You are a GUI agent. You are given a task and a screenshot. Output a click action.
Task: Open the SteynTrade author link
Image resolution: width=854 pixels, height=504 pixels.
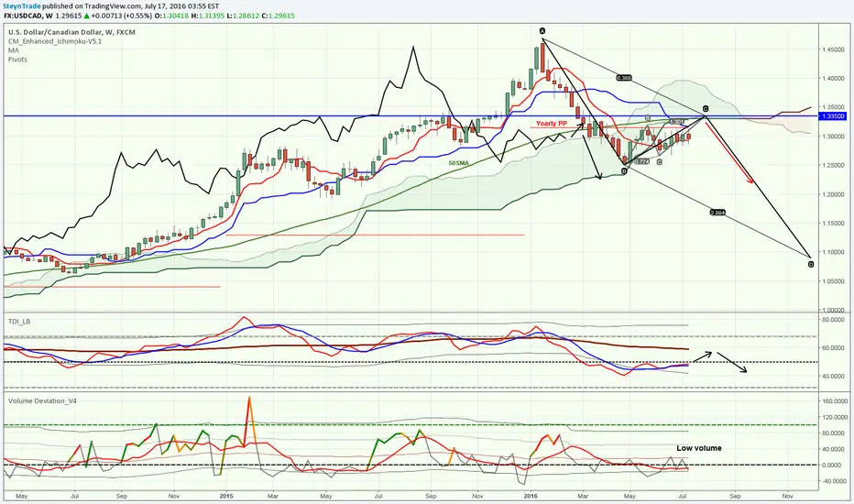22,6
